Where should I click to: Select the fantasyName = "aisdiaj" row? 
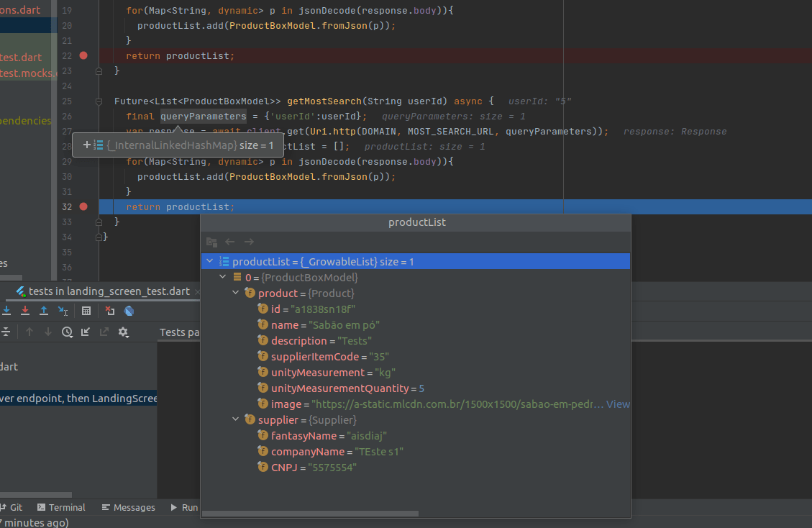pyautogui.click(x=416, y=436)
